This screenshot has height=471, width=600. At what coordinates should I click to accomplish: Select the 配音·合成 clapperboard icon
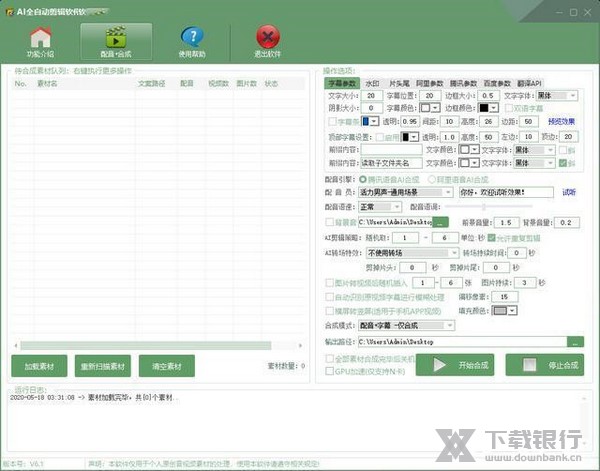pos(116,37)
